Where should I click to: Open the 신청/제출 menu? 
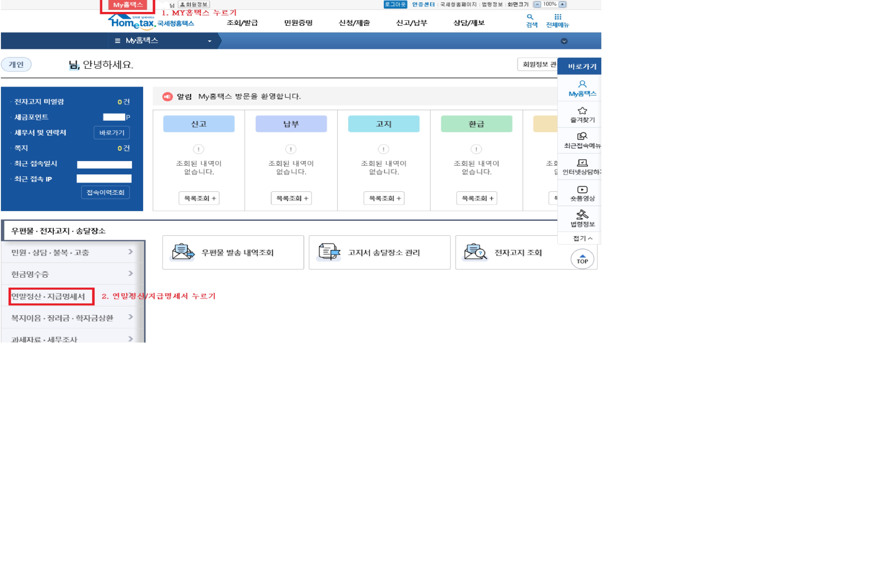coord(354,23)
